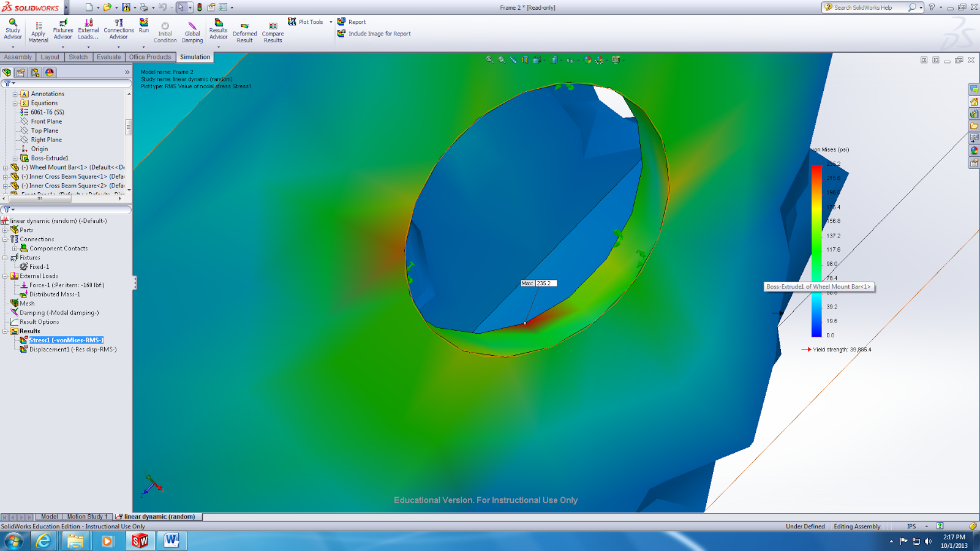
Task: Select the Fixed-1 fixture
Action: 39,267
